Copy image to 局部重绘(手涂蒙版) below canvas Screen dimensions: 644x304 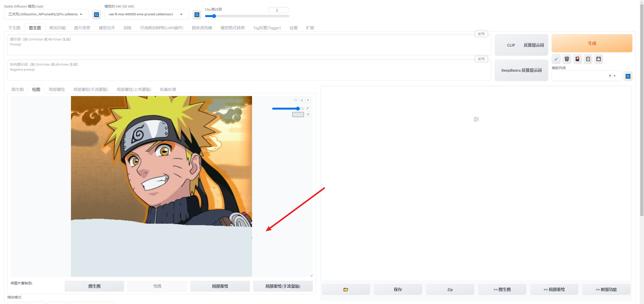click(x=283, y=286)
